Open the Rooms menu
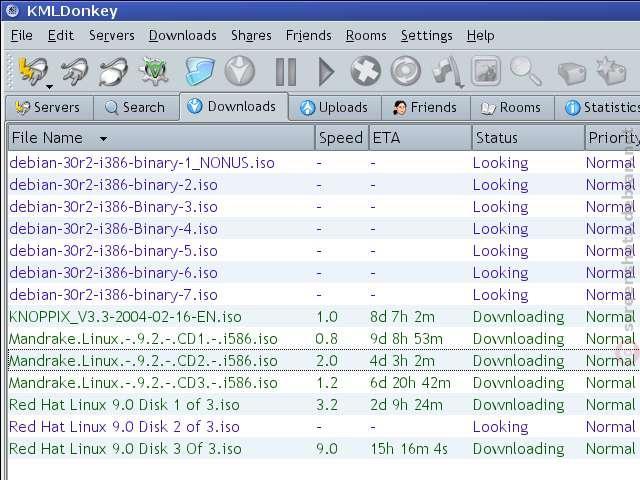640x480 pixels. [366, 36]
